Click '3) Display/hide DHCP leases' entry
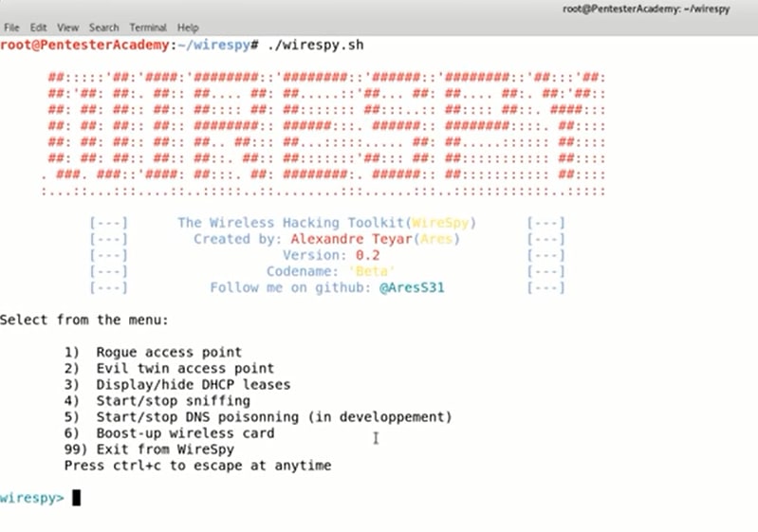The image size is (758, 532). coord(177,385)
